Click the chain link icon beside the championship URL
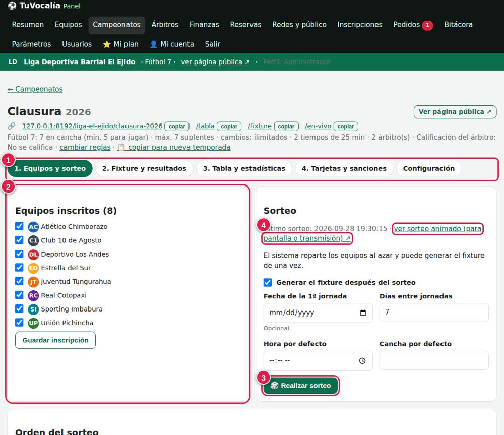504x435 pixels. 12,126
